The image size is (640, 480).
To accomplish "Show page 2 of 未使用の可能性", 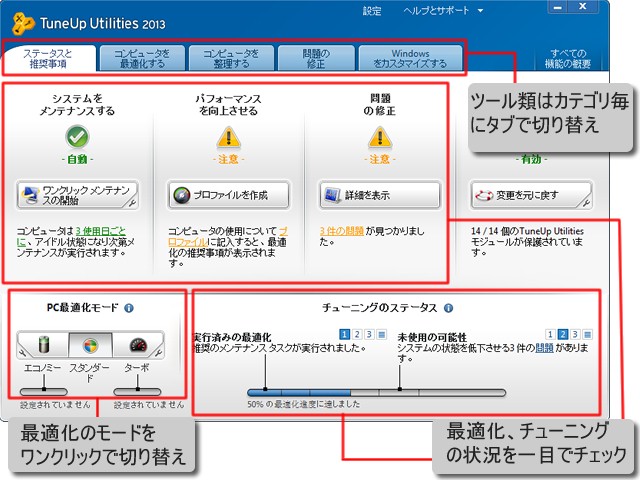I will 563,335.
